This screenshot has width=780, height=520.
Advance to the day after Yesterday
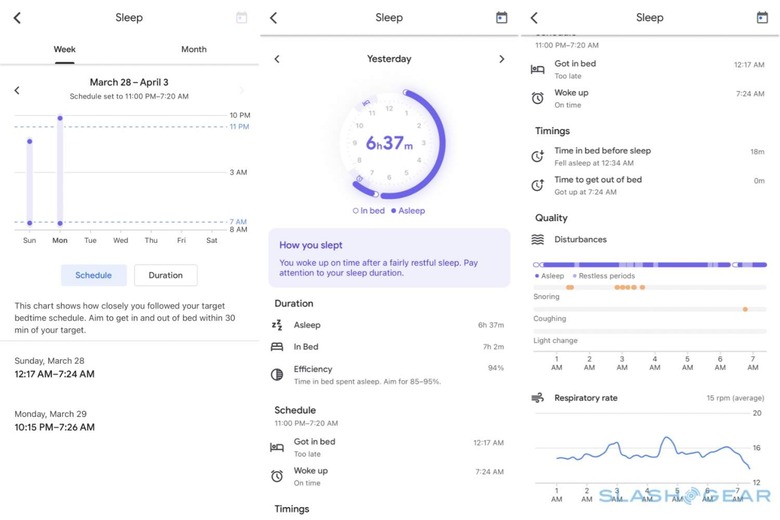(502, 59)
